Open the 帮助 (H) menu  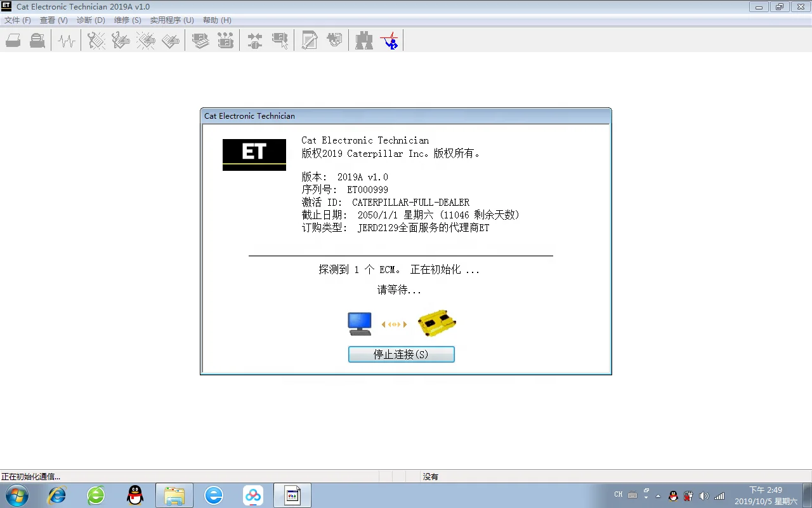217,20
